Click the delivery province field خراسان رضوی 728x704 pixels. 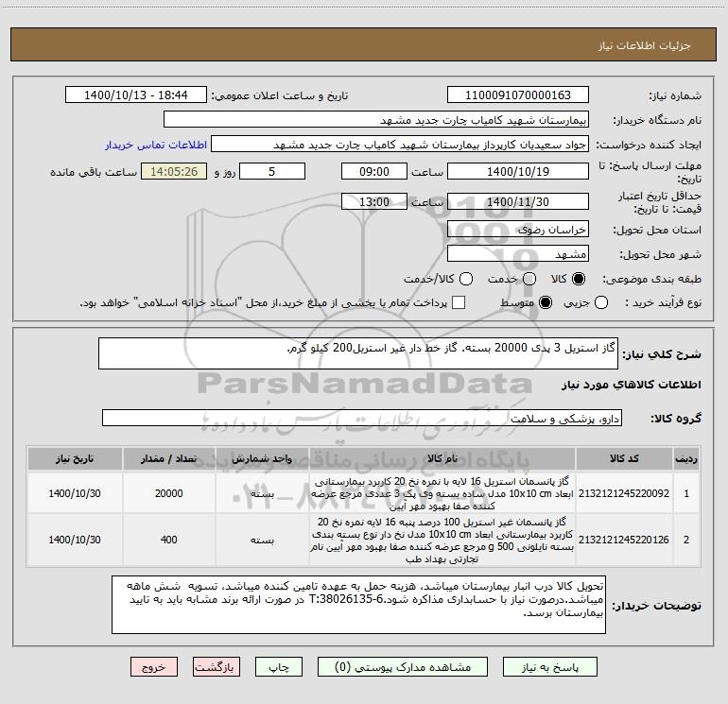click(518, 230)
